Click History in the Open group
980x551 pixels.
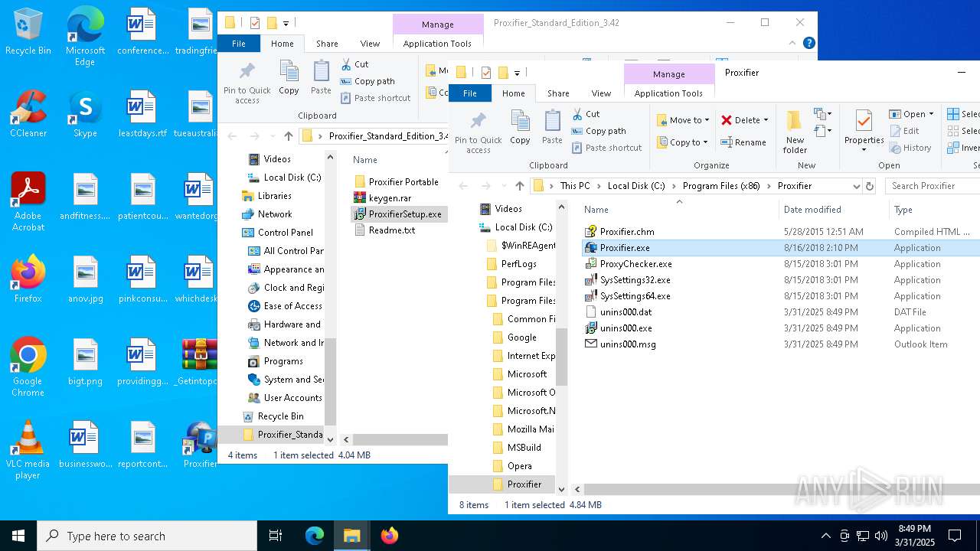click(x=910, y=148)
